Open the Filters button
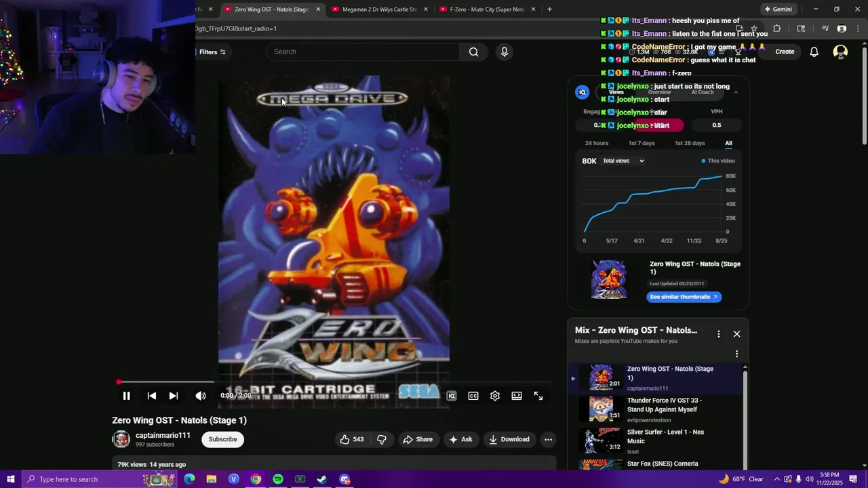This screenshot has width=868, height=488. pyautogui.click(x=212, y=52)
